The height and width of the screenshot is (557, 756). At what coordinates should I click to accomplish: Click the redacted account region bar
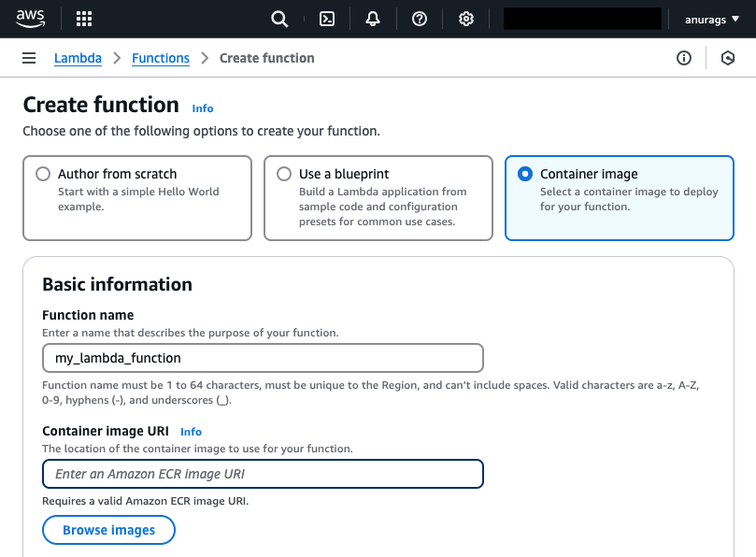point(582,19)
